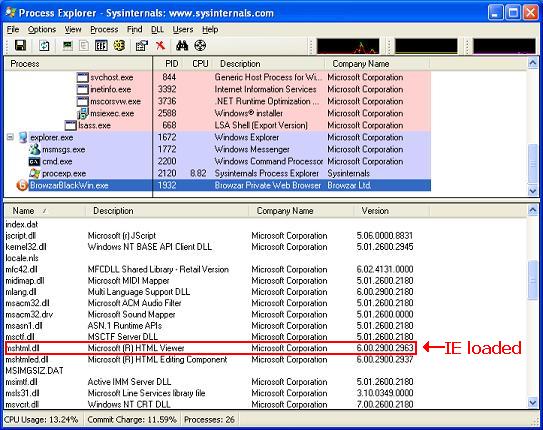Sort by the CPU column header
The height and width of the screenshot is (430, 543).
pos(198,64)
